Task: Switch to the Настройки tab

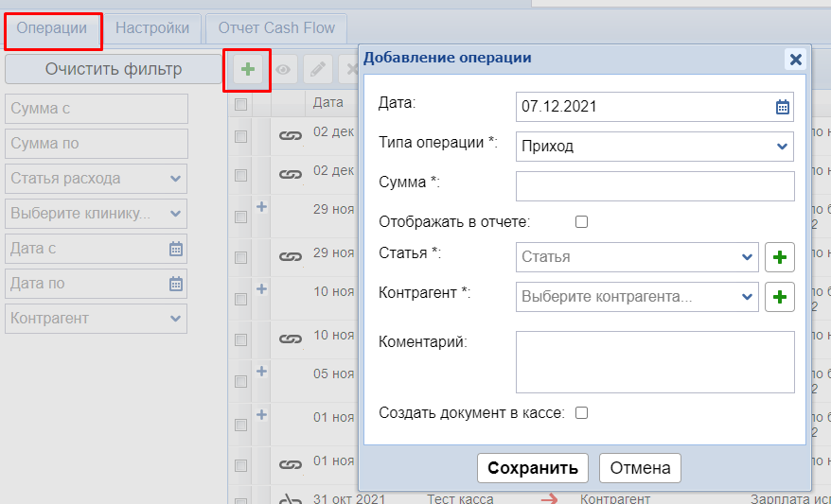Action: click(152, 28)
